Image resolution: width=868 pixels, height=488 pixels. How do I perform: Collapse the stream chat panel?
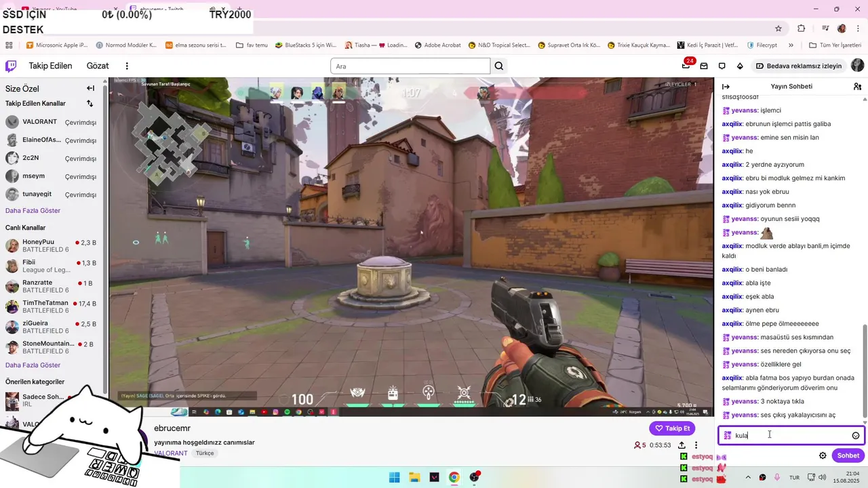click(726, 87)
